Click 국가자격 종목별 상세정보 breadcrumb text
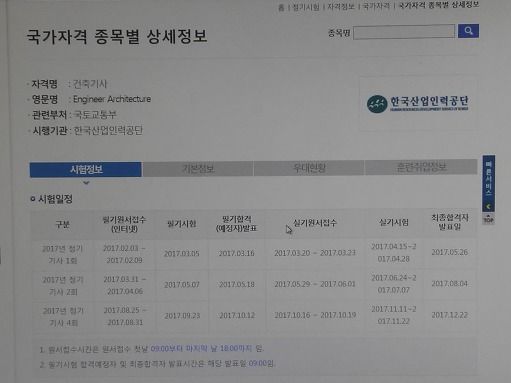The image size is (511, 383). [x=439, y=5]
